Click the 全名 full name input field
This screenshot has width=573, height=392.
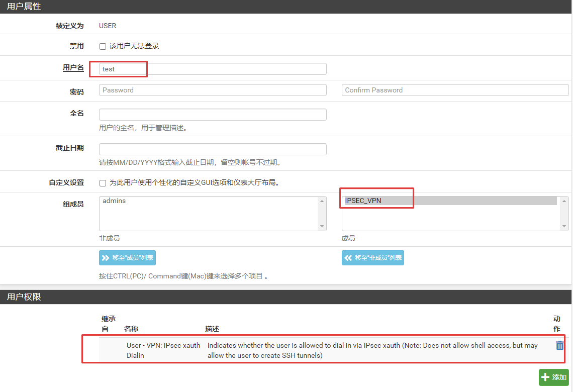213,115
